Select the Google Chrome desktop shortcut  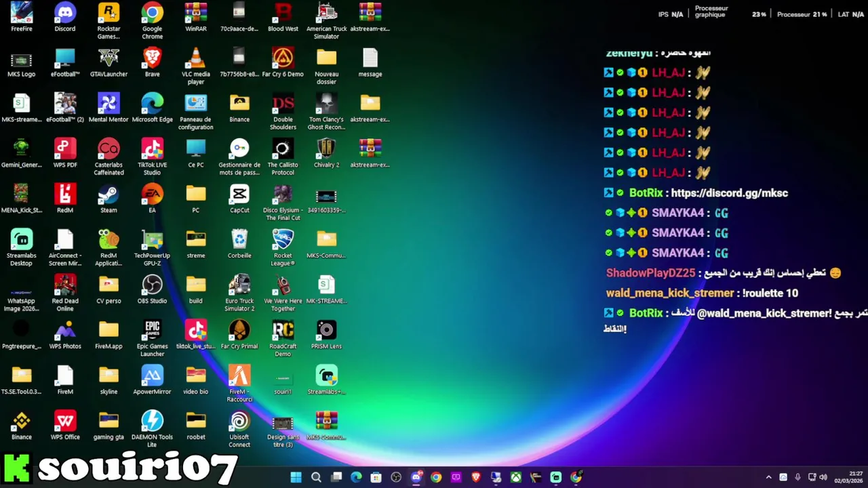pos(152,20)
